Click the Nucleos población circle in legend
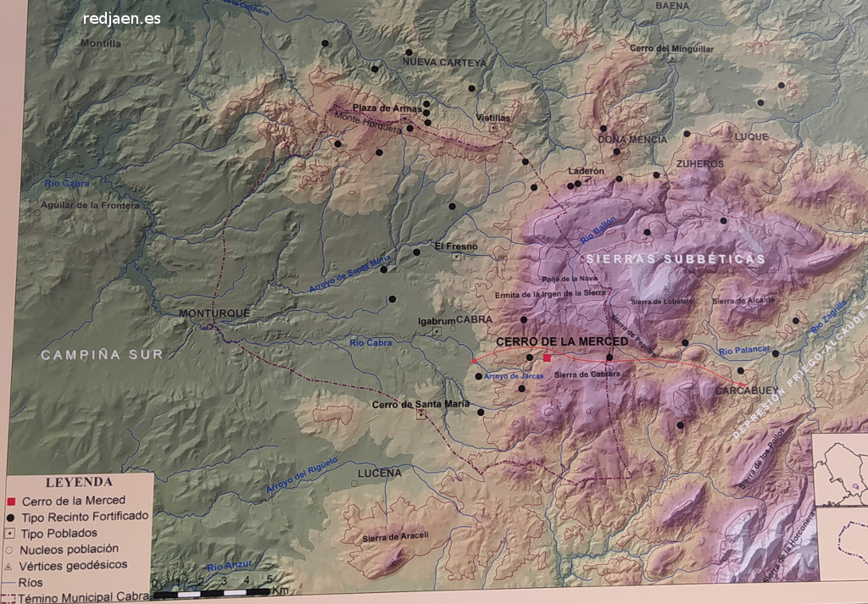The height and width of the screenshot is (604, 868). tap(9, 549)
